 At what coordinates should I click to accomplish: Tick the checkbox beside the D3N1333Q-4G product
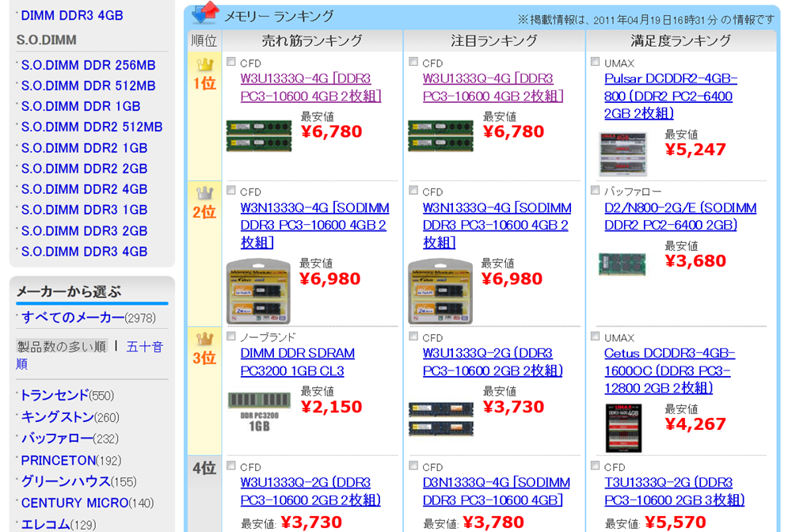(413, 465)
